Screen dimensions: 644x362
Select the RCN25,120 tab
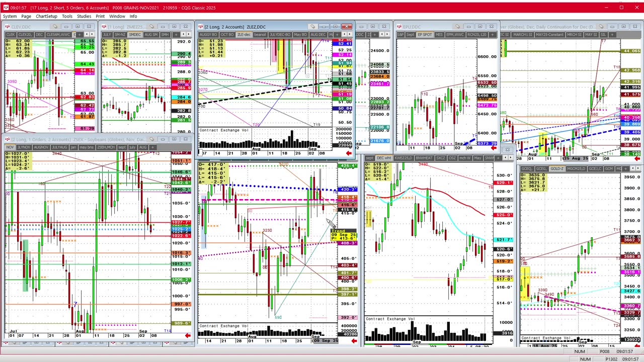(476, 34)
